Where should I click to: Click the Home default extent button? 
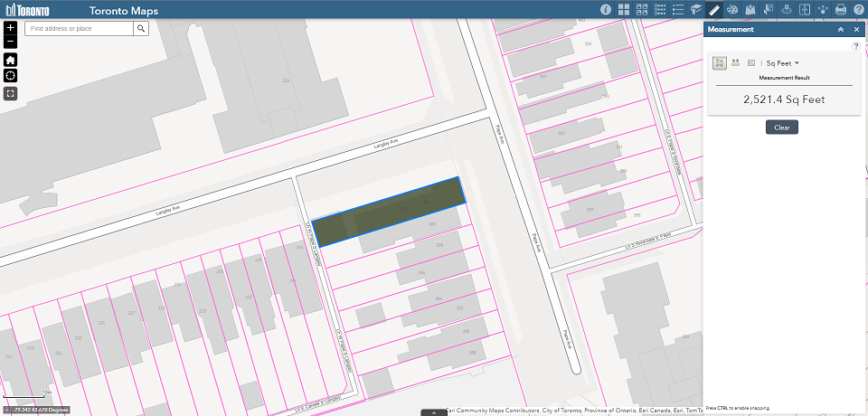(10, 59)
